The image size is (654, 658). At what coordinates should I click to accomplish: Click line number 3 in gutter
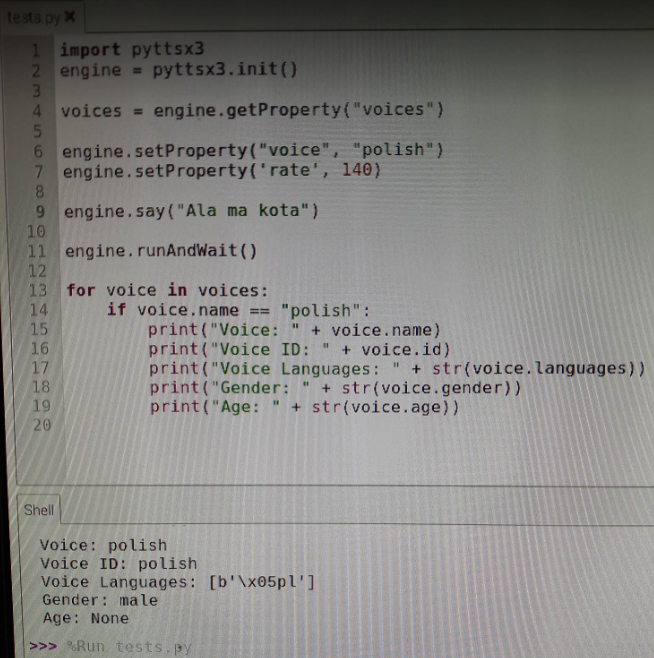pyautogui.click(x=37, y=91)
